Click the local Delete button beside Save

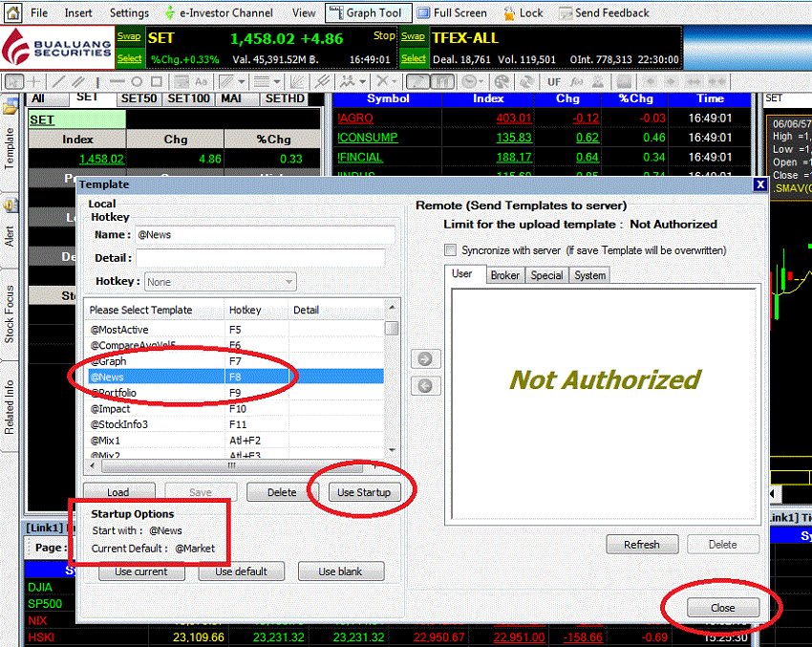pos(282,492)
